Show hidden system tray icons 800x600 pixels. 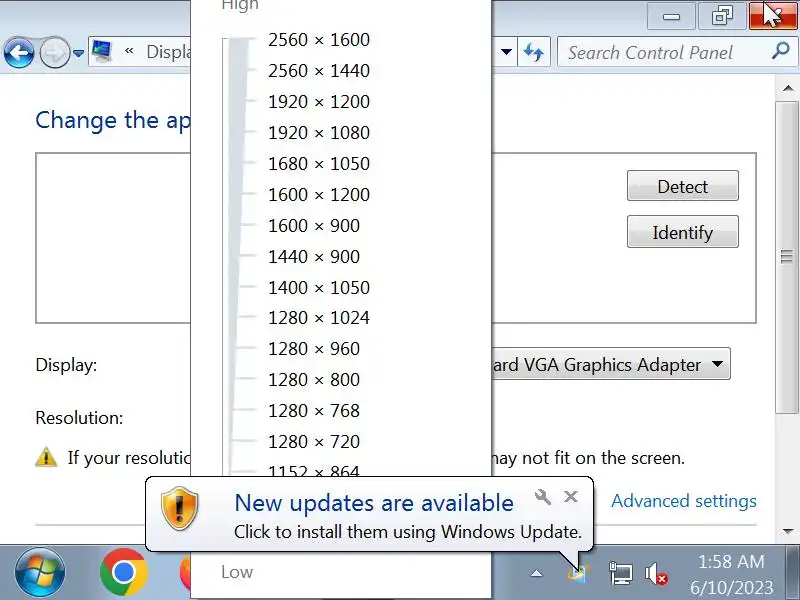[536, 574]
